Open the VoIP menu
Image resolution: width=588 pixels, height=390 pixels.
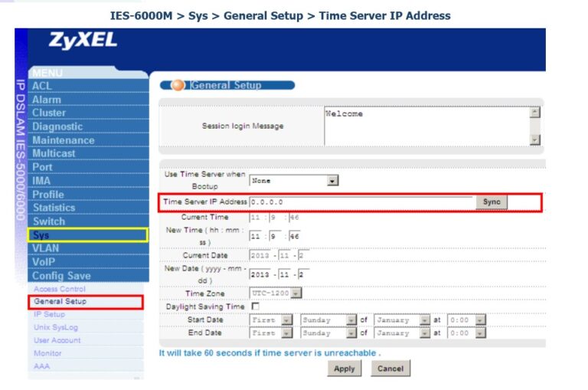point(89,261)
